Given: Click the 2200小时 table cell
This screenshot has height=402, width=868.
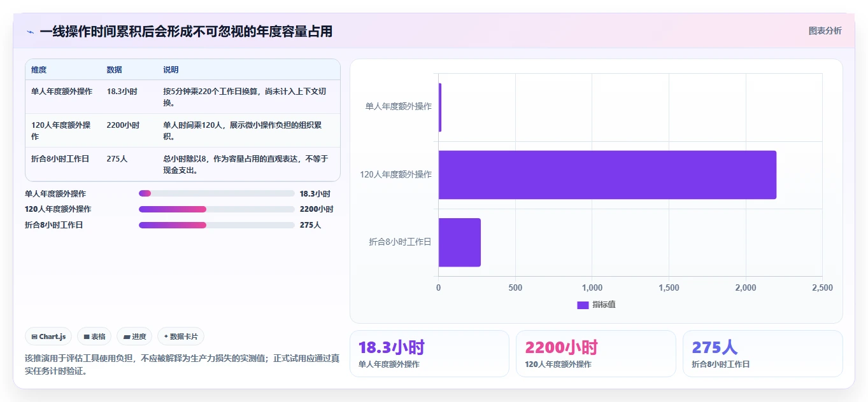Looking at the screenshot, I should 123,125.
